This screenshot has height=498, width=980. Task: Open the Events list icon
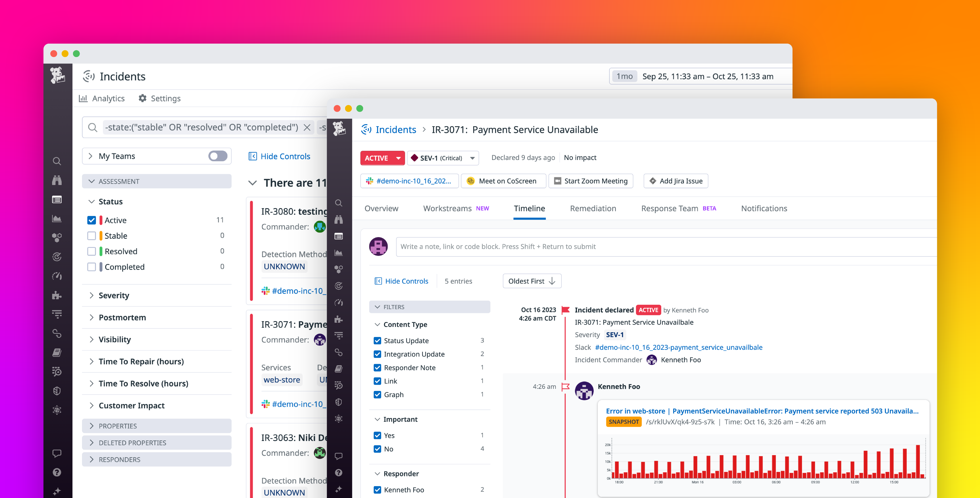coord(57,199)
